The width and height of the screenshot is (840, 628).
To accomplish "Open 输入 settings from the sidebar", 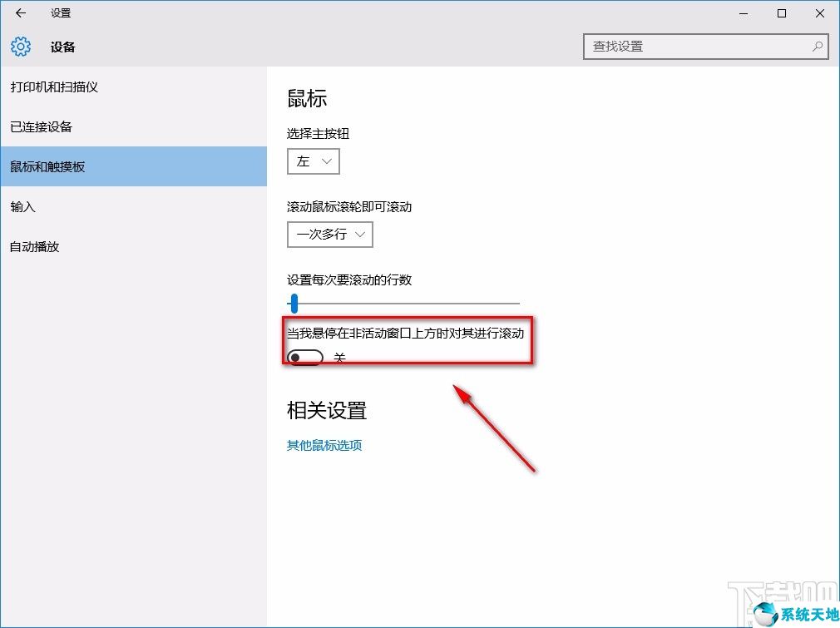I will (22, 206).
